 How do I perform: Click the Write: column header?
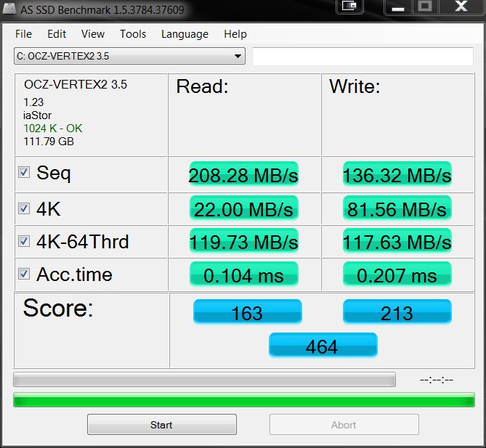coord(355,86)
